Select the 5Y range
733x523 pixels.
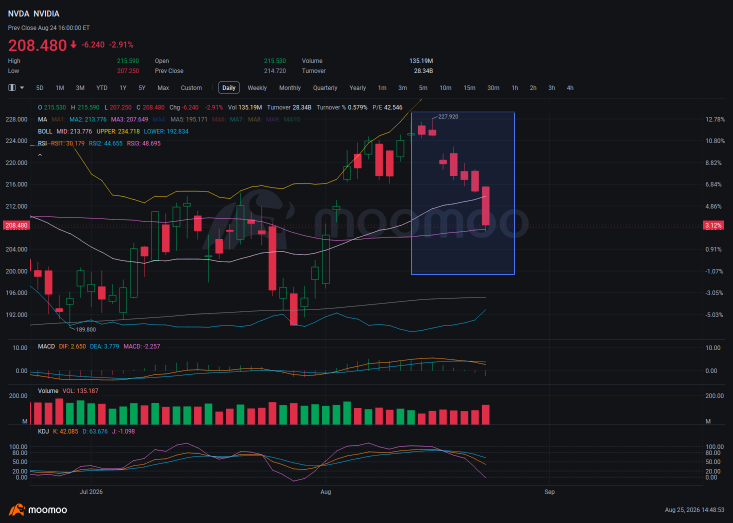(142, 88)
